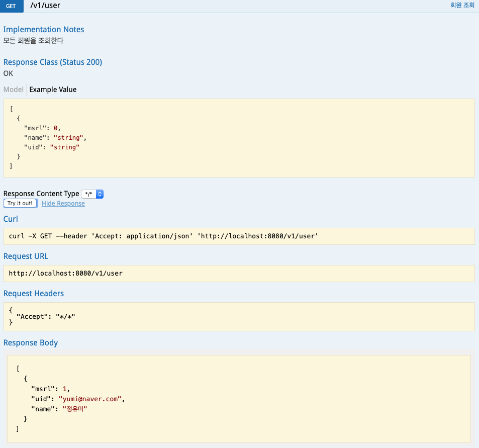Click the curl command text box

[x=239, y=236]
